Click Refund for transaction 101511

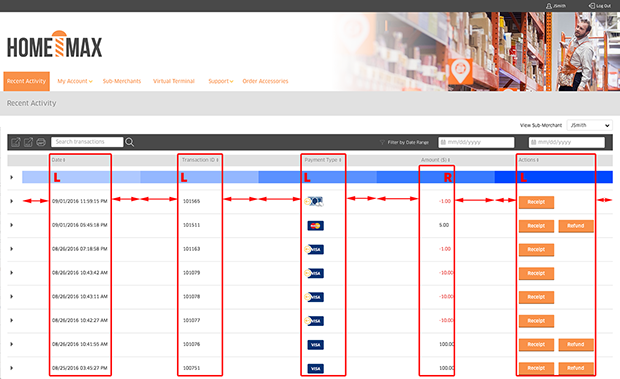point(576,226)
